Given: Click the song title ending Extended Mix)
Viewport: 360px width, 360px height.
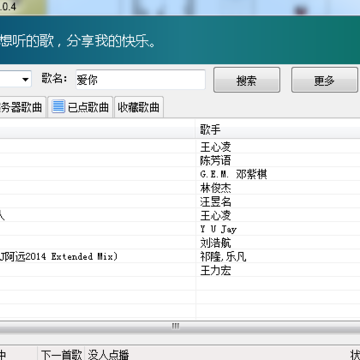Looking at the screenshot, I should tap(59, 257).
